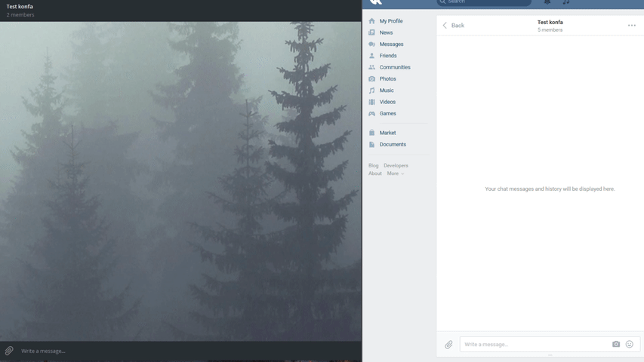Click the VK logo in the header
The width and height of the screenshot is (644, 362).
click(x=375, y=2)
